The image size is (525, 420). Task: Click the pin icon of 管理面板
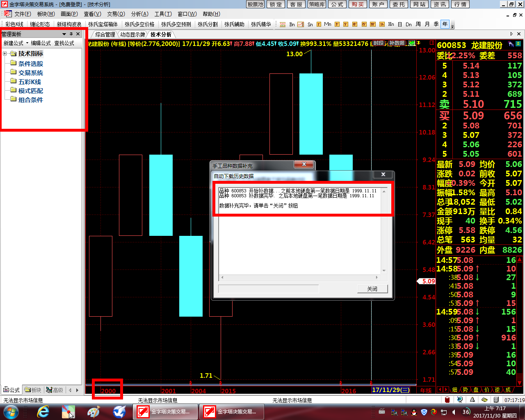click(71, 34)
